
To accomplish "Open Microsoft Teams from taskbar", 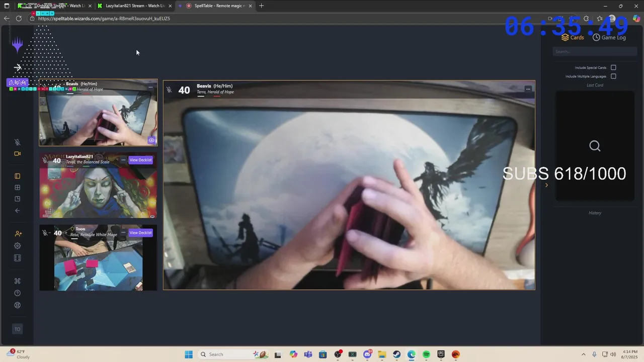I will pyautogui.click(x=308, y=354).
